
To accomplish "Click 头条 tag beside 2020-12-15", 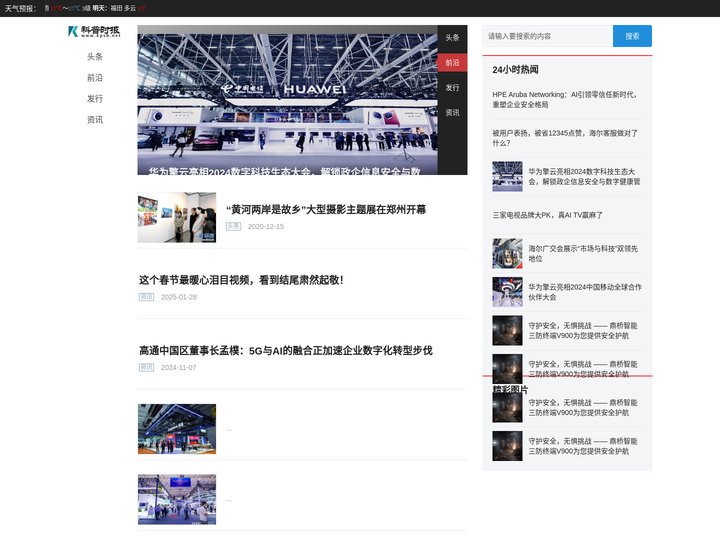I will 233,226.
